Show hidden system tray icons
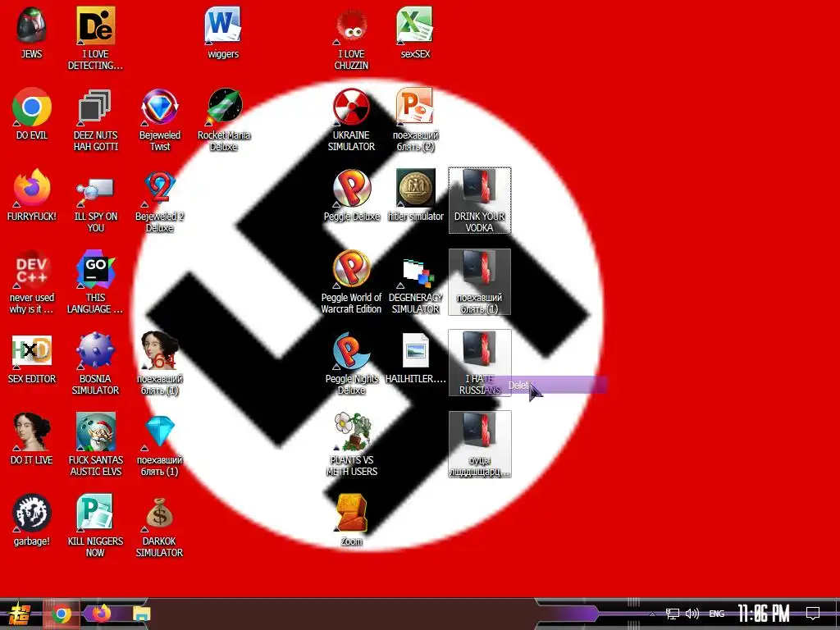Image resolution: width=840 pixels, height=630 pixels. [x=652, y=614]
